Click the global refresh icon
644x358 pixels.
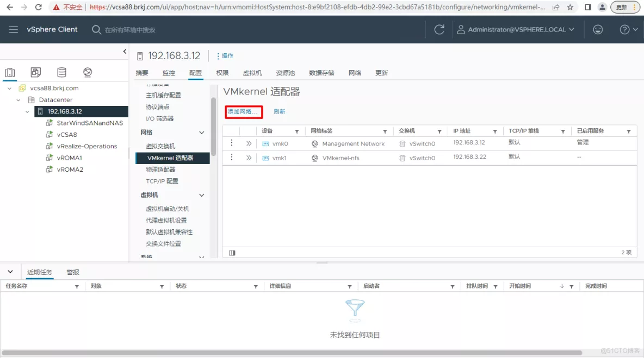pos(439,29)
